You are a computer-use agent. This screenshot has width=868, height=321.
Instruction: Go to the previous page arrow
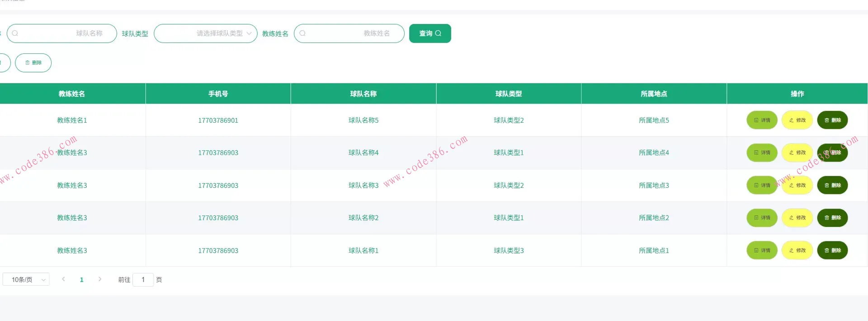click(x=63, y=279)
